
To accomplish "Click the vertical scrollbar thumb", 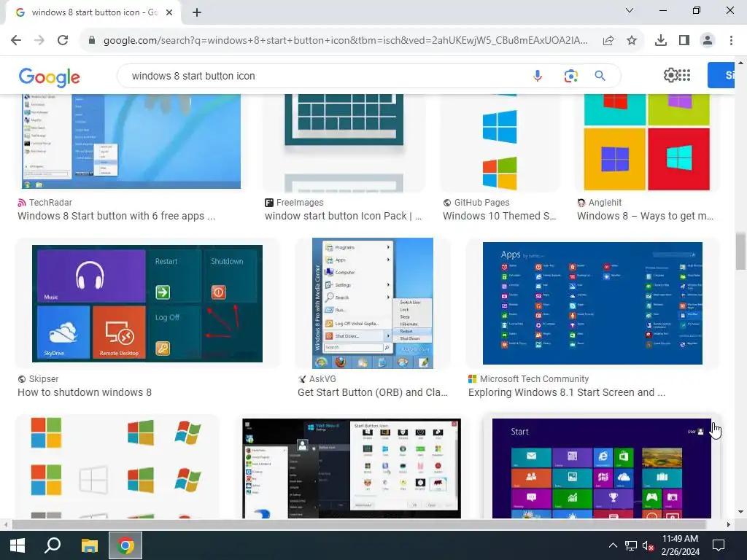I will pos(740,251).
